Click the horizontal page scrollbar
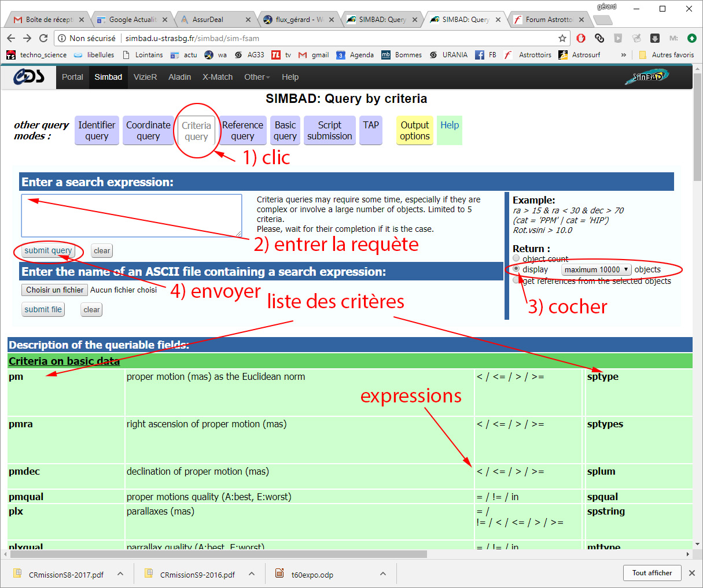703x588 pixels. (x=218, y=554)
